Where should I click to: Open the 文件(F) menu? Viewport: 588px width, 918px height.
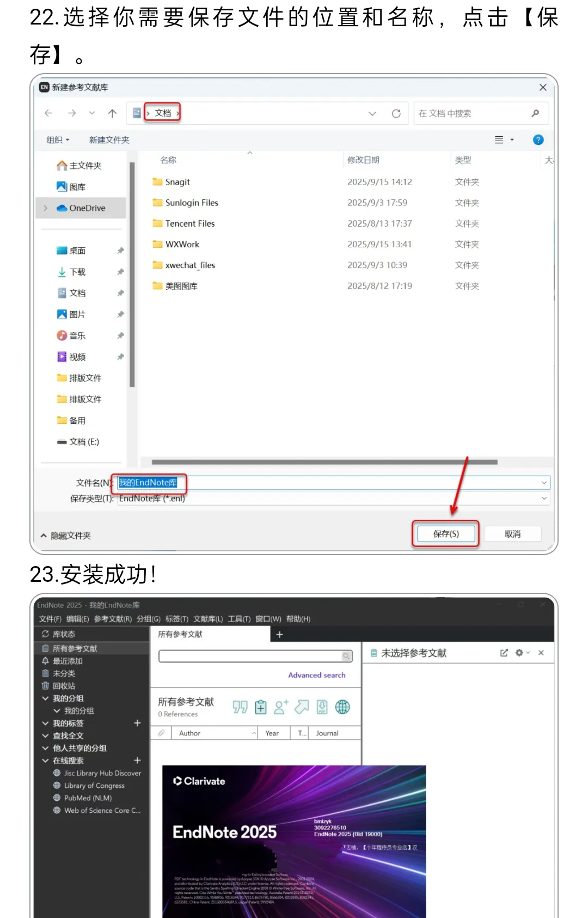point(50,619)
